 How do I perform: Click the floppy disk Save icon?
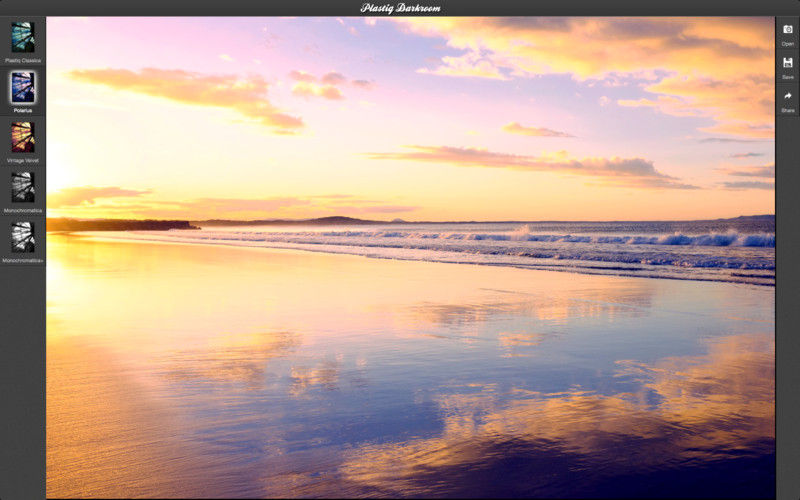tap(787, 63)
